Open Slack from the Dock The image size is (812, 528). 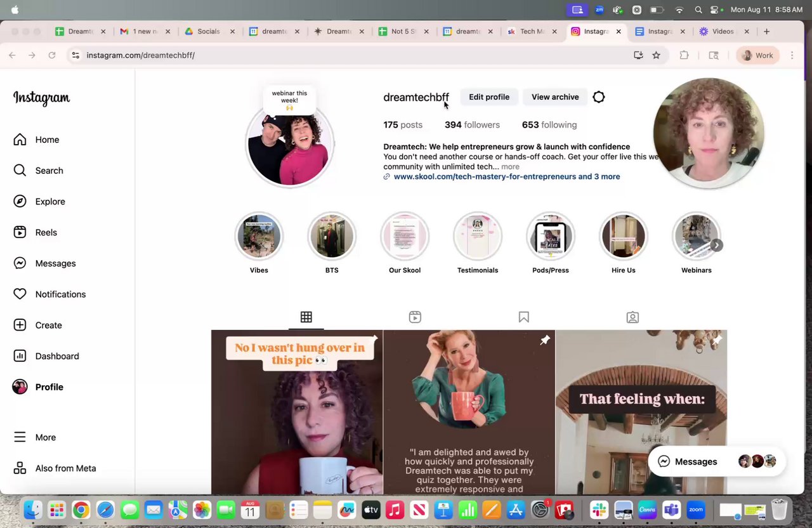(599, 510)
